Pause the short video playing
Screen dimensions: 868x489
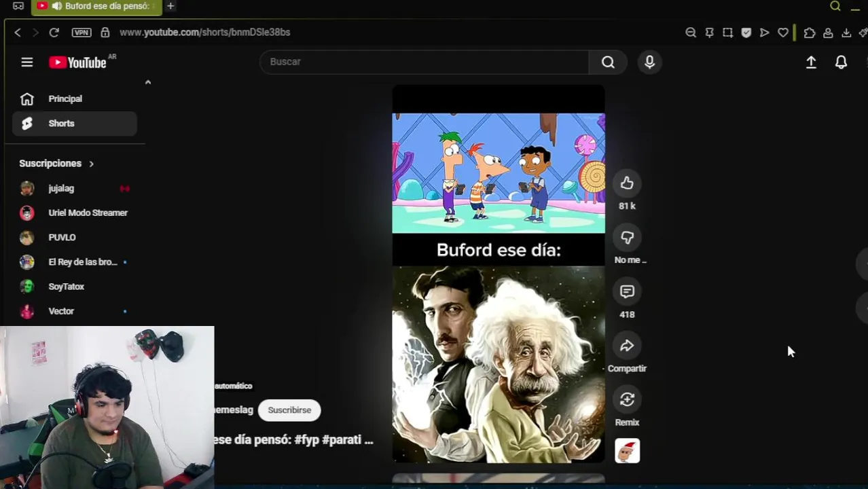click(499, 274)
